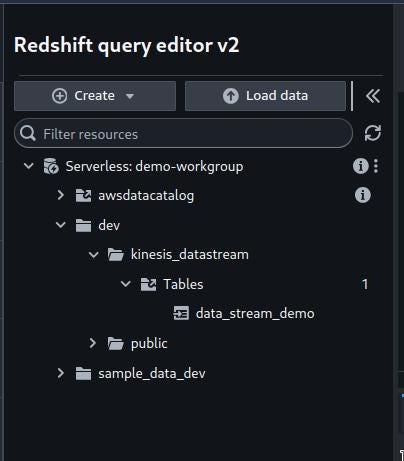Select the Tables label
This screenshot has width=404, height=461.
click(x=183, y=284)
